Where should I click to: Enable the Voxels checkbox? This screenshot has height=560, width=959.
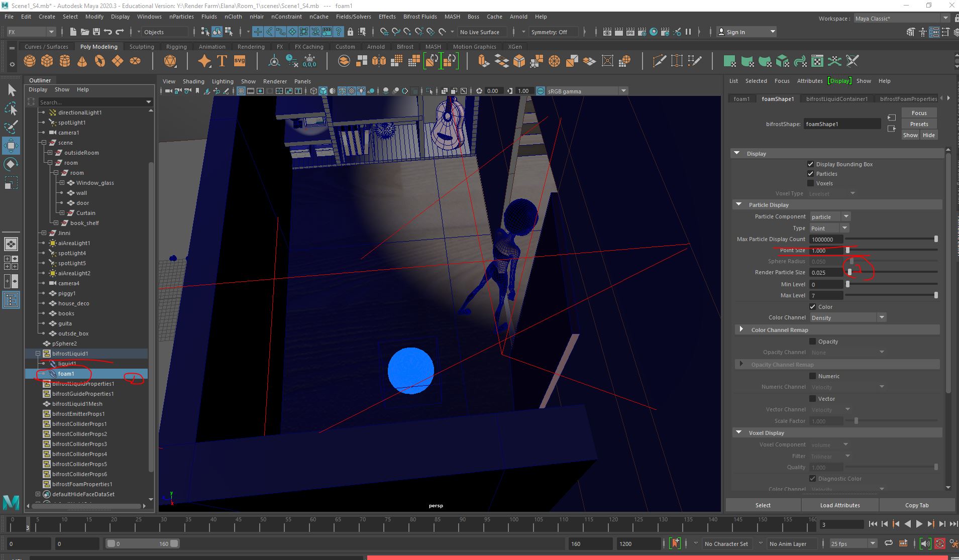[810, 183]
